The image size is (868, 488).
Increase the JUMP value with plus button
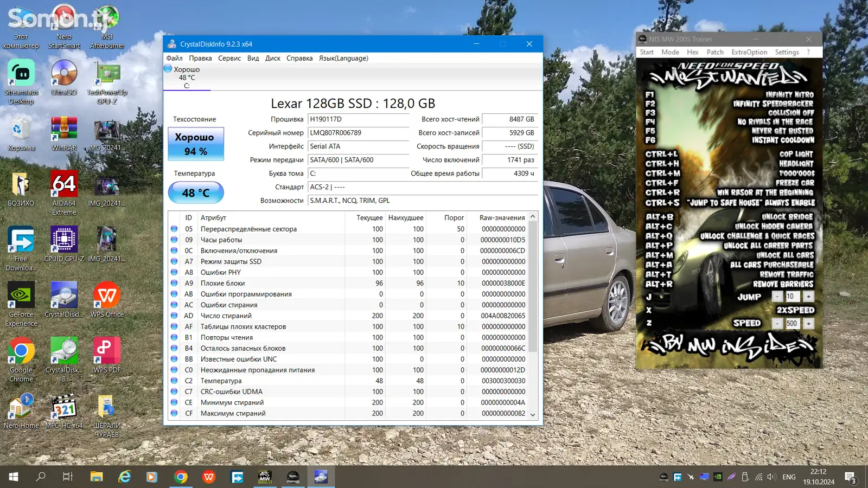click(808, 297)
